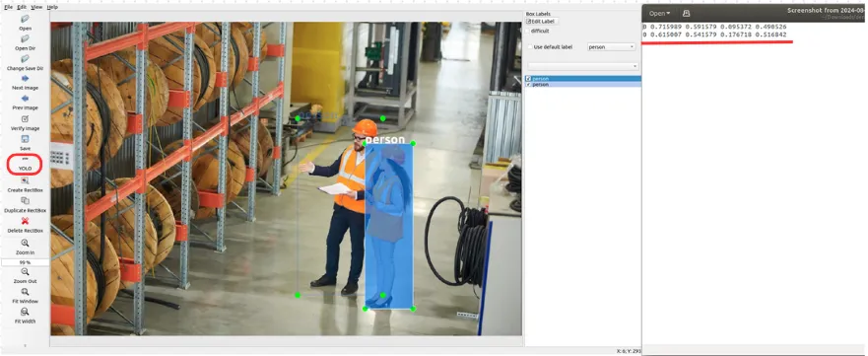Click the text line starting 0 0.715989
868x356 pixels.
tap(714, 27)
